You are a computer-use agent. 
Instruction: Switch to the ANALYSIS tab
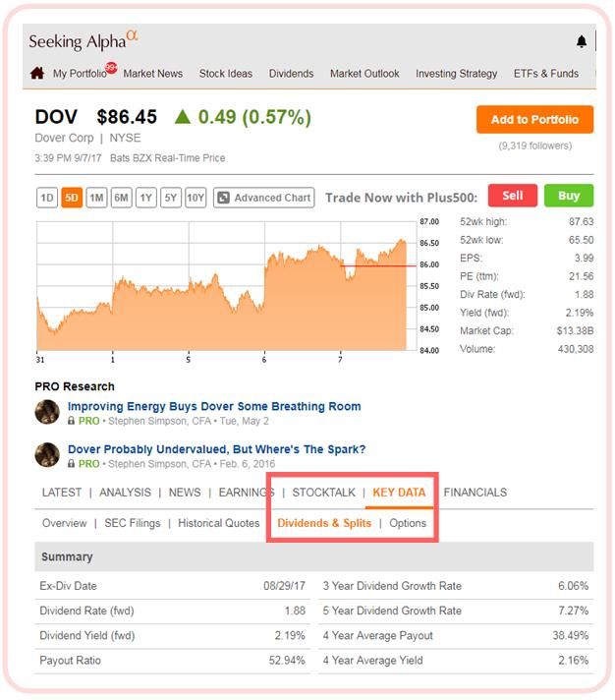point(125,492)
